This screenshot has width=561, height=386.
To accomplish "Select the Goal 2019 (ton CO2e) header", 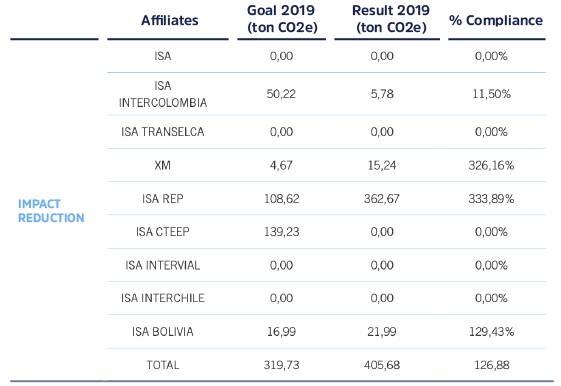I will coord(282,19).
